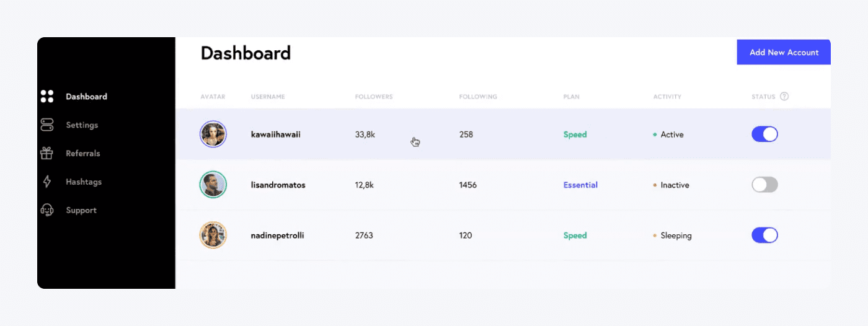Click the Essential plan link for lisandromatos
868x326 pixels.
point(580,185)
